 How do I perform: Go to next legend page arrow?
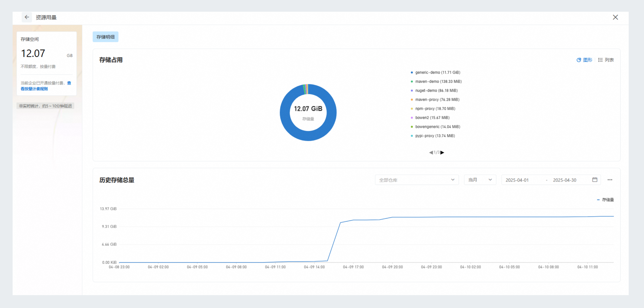tap(442, 152)
